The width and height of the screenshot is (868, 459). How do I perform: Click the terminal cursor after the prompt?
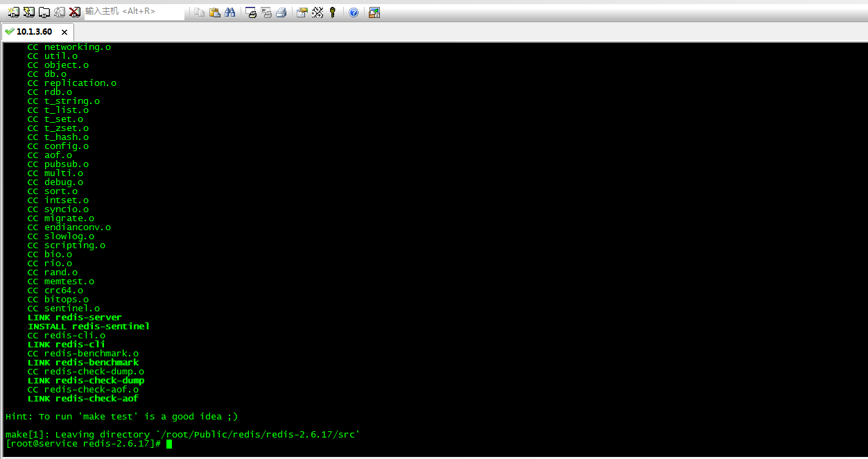click(169, 444)
